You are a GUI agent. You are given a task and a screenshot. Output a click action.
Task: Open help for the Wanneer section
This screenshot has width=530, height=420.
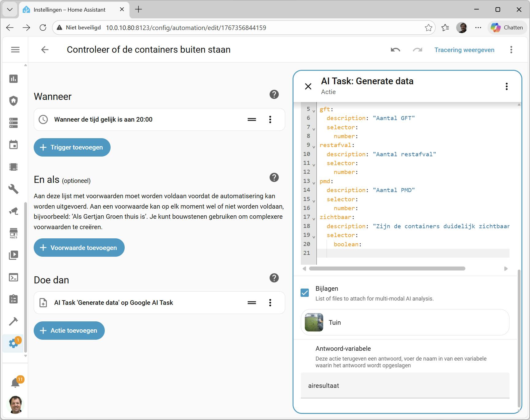click(274, 94)
